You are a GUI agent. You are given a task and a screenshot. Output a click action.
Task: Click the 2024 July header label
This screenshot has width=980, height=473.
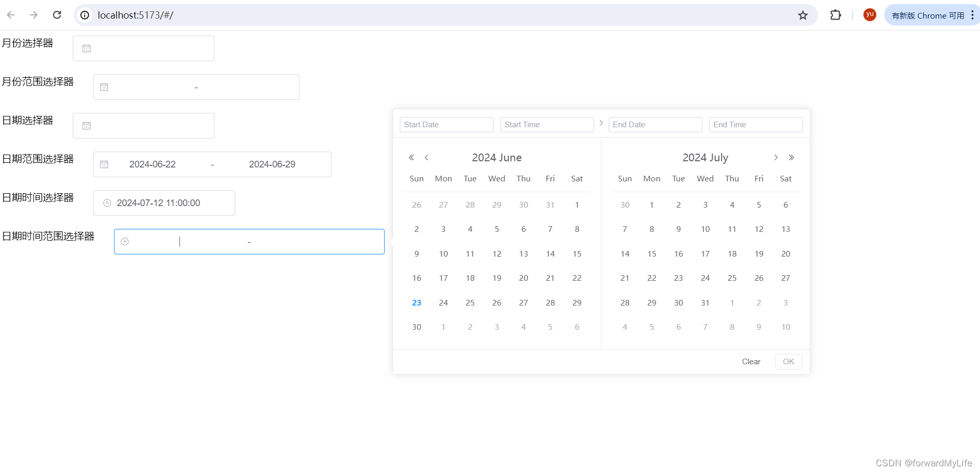(x=705, y=158)
